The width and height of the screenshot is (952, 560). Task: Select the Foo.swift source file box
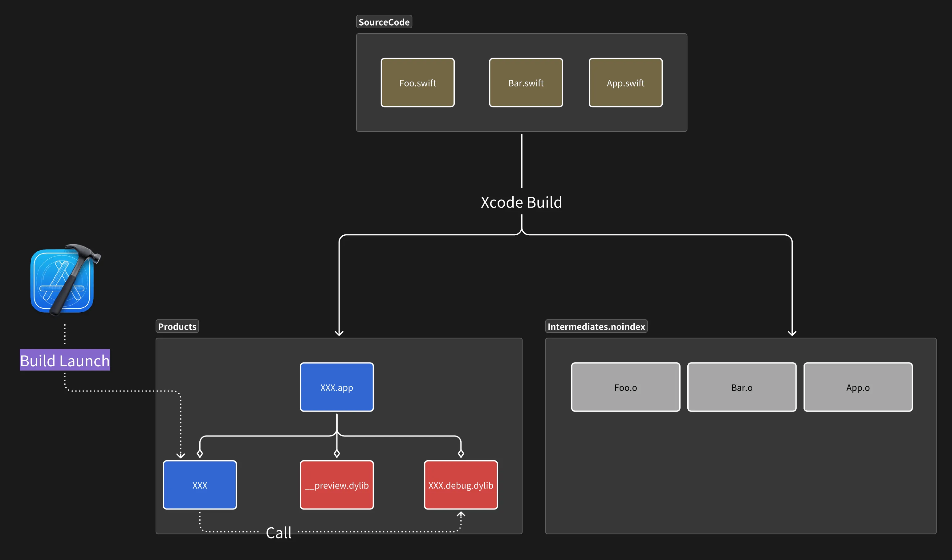point(417,83)
